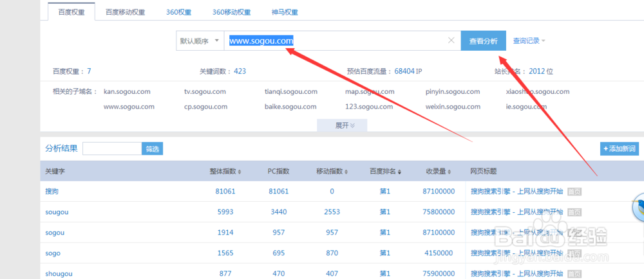
Task: Click 收录量 value 4150000
Action: pos(438,253)
